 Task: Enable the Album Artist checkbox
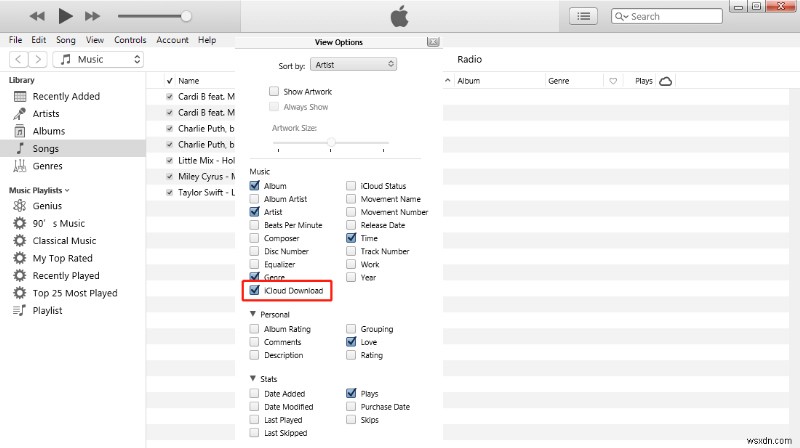[x=254, y=199]
